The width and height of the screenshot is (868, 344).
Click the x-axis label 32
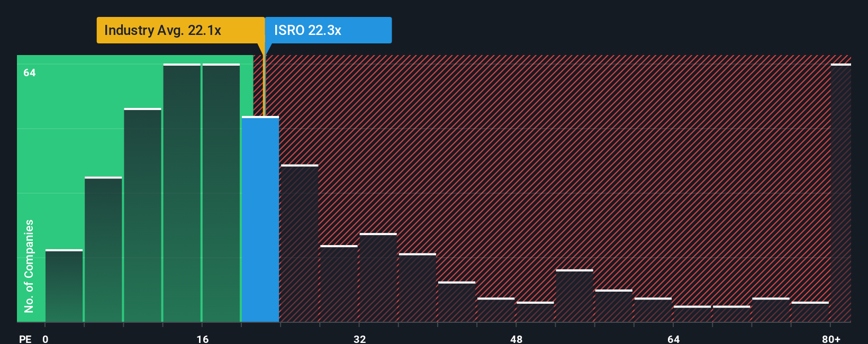point(359,339)
